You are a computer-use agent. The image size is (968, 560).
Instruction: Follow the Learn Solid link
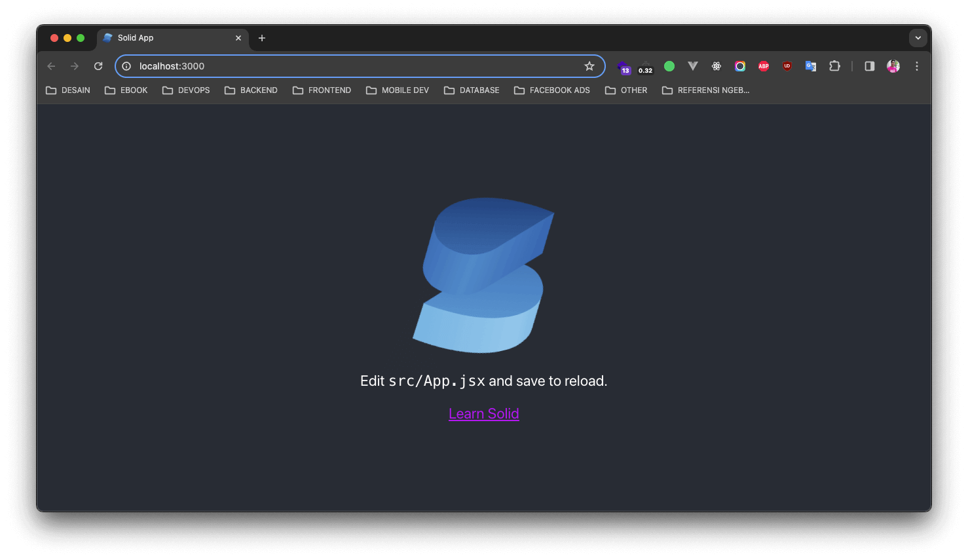484,414
